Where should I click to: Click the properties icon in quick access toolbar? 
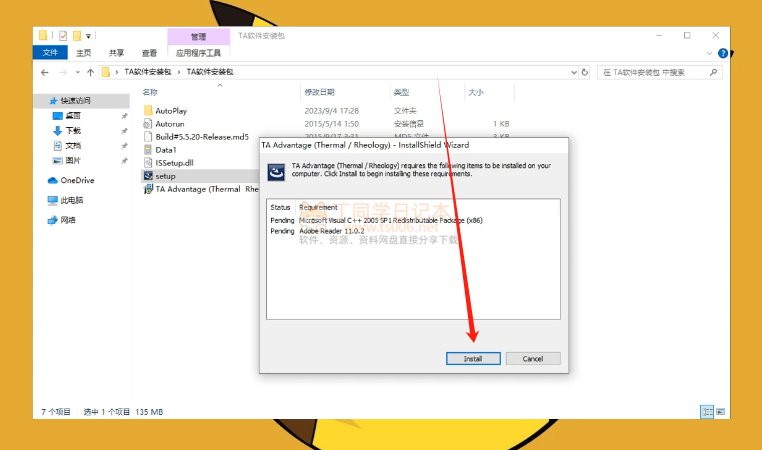[63, 35]
